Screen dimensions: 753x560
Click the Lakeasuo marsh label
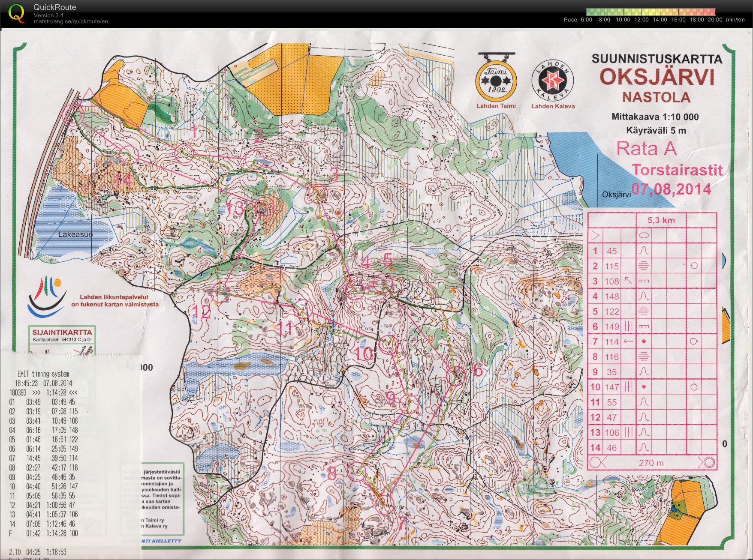pyautogui.click(x=75, y=234)
